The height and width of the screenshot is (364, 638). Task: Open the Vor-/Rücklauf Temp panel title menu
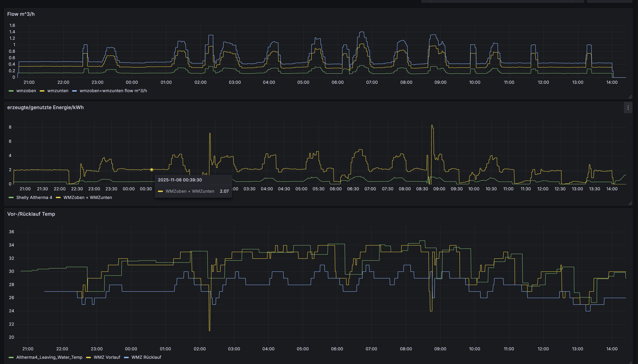pyautogui.click(x=31, y=214)
